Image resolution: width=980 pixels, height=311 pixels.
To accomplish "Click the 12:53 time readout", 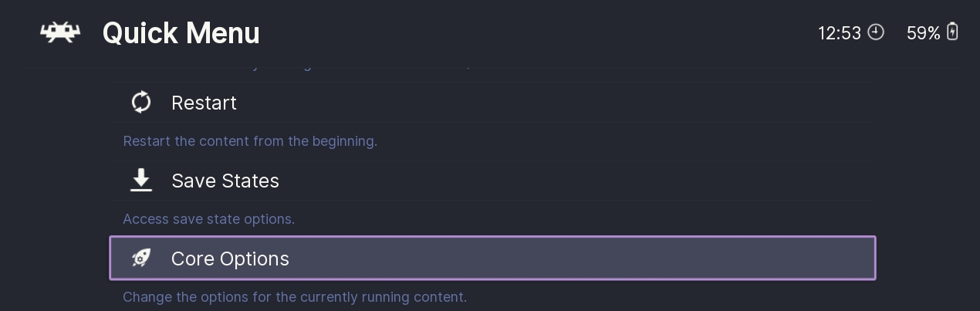I will tap(840, 33).
